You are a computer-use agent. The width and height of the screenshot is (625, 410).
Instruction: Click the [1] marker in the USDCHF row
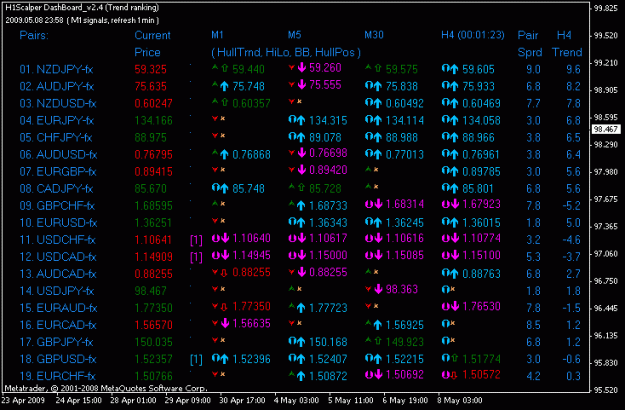(196, 240)
